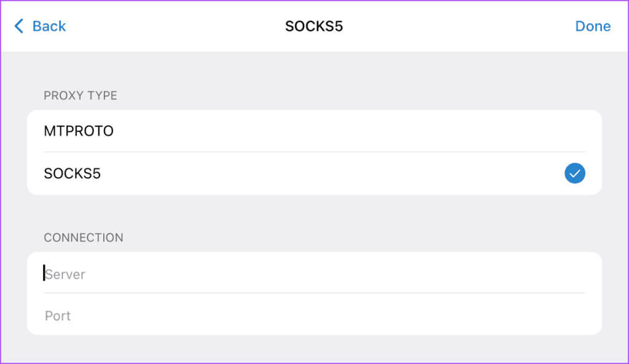Focus the Server input field

click(x=314, y=273)
